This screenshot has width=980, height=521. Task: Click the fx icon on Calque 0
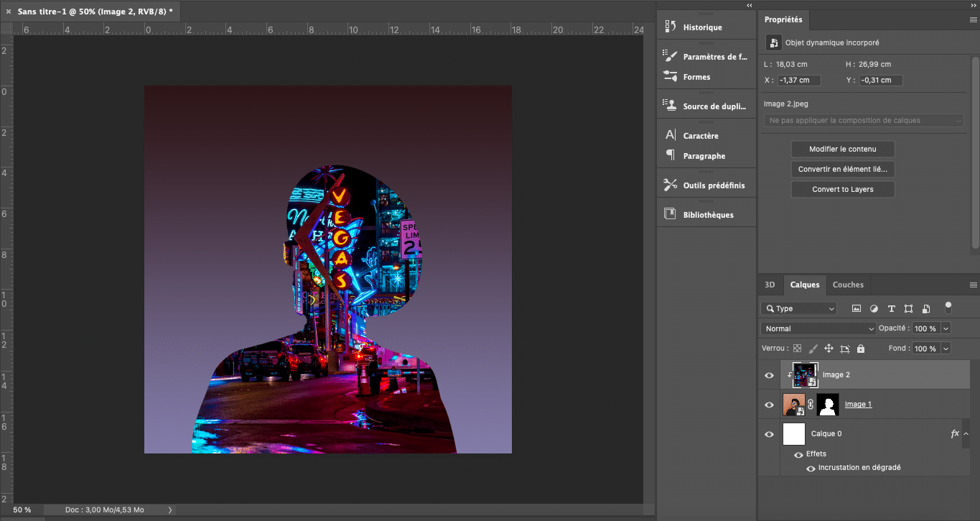click(x=955, y=433)
